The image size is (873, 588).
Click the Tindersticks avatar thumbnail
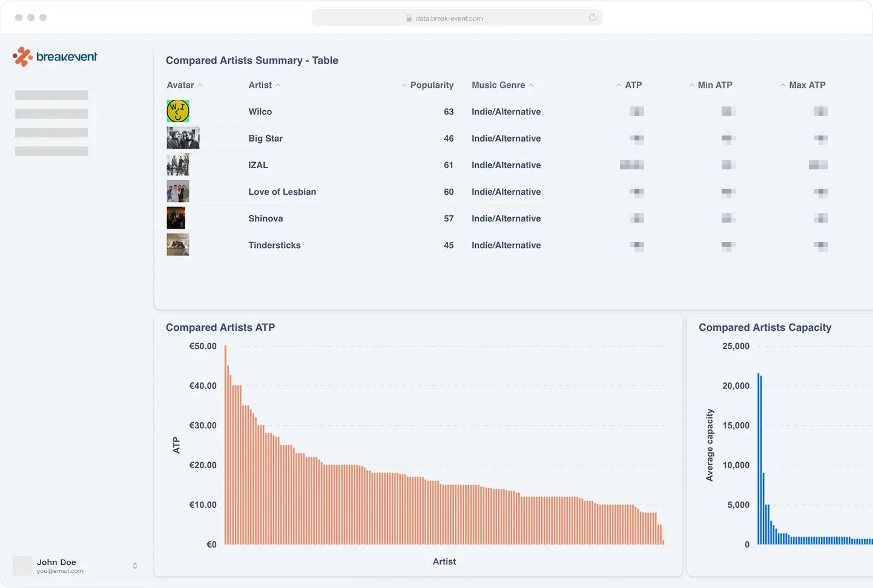point(178,245)
